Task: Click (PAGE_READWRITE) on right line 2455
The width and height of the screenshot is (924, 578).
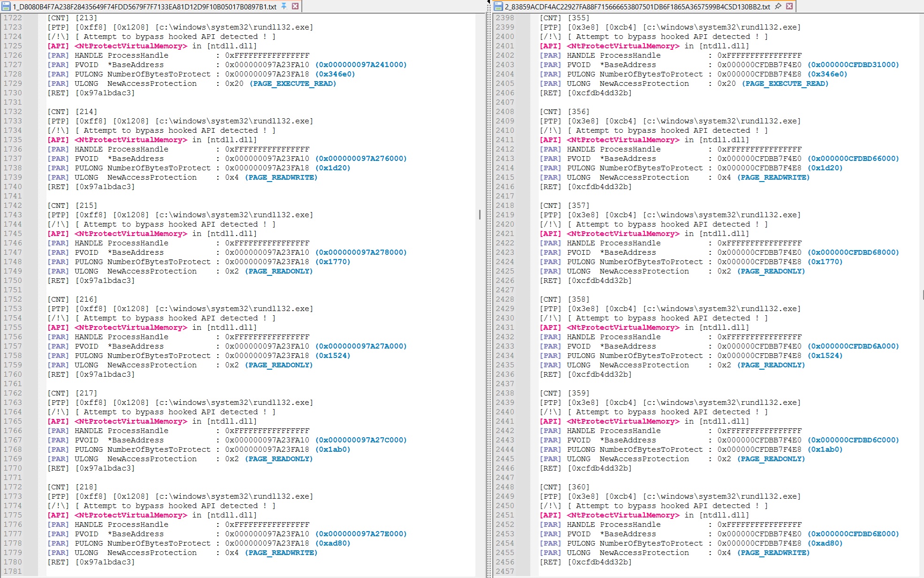Action: [773, 553]
